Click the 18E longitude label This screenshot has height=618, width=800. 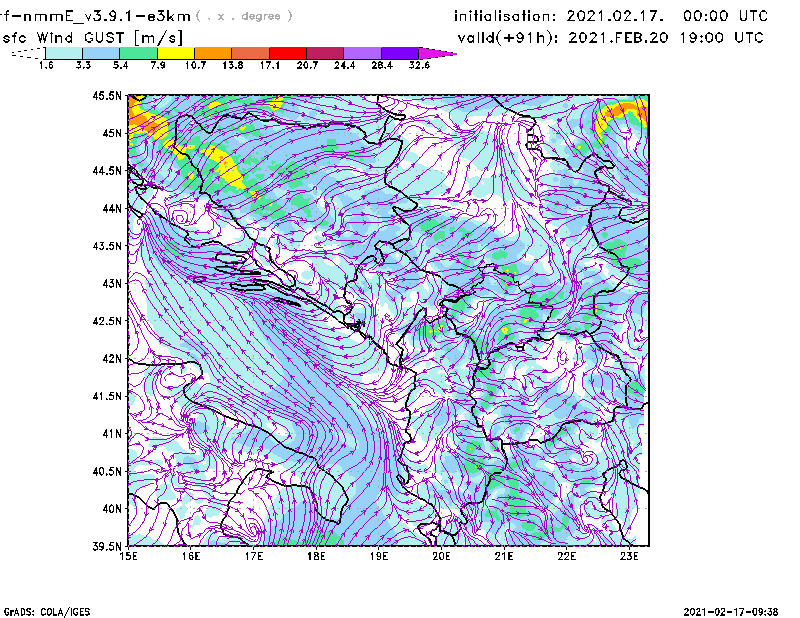click(x=316, y=556)
